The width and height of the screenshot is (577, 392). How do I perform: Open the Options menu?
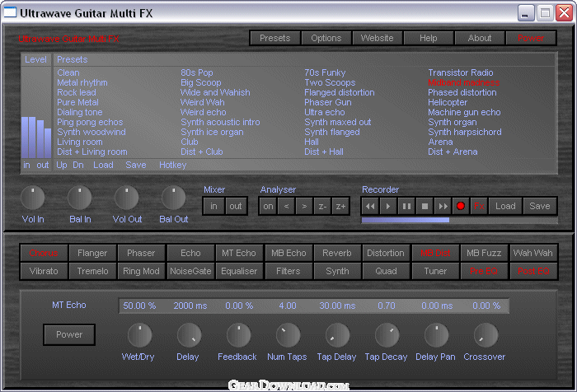pos(326,38)
